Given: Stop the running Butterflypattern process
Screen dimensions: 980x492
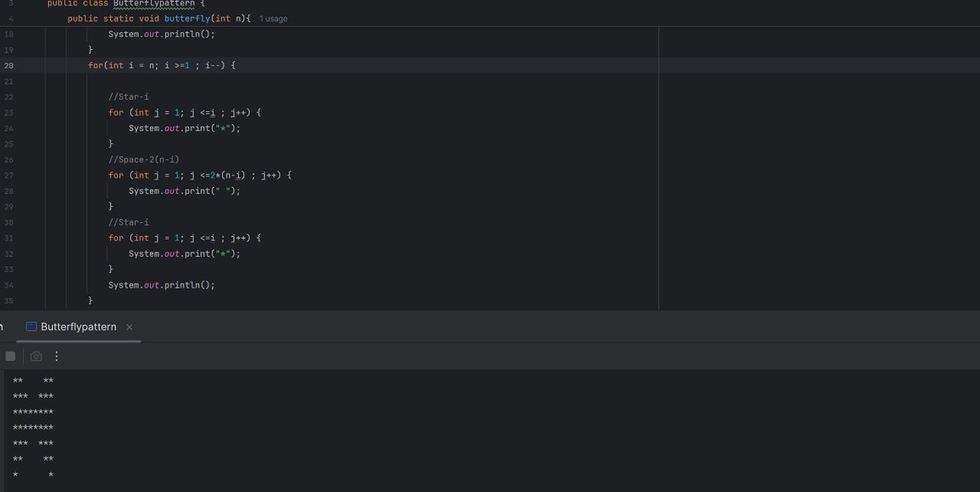Looking at the screenshot, I should coord(10,356).
